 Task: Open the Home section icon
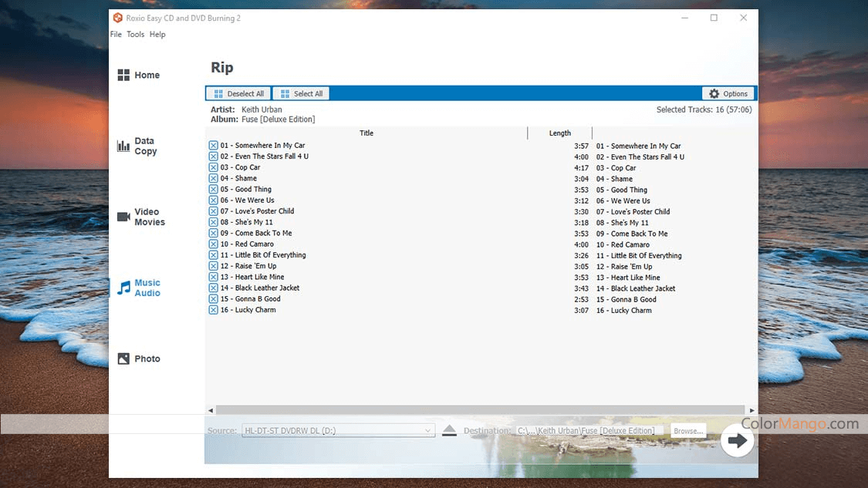coord(123,75)
